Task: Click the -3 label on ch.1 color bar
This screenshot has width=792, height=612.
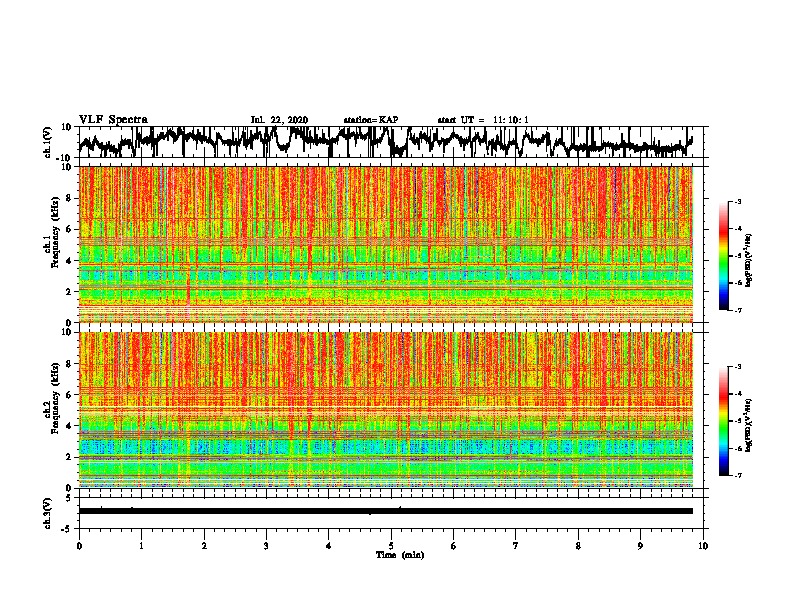Action: click(x=738, y=202)
